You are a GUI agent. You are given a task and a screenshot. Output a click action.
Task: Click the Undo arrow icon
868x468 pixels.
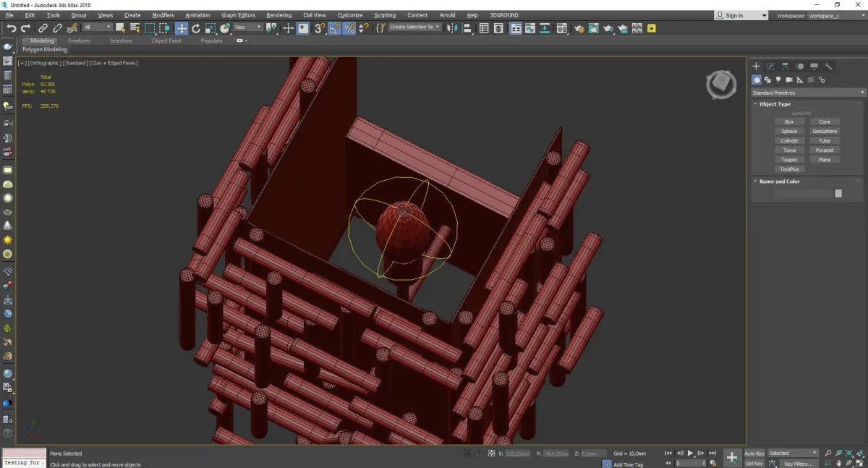pyautogui.click(x=11, y=28)
